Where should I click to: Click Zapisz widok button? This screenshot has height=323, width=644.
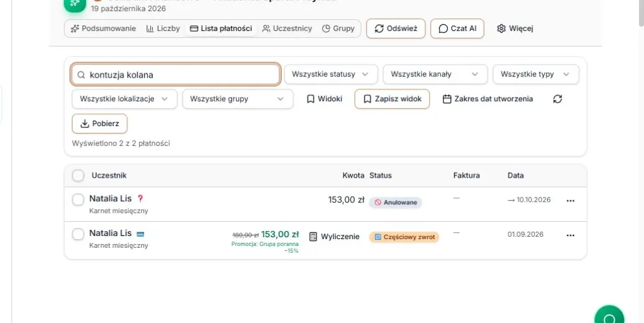click(x=392, y=99)
